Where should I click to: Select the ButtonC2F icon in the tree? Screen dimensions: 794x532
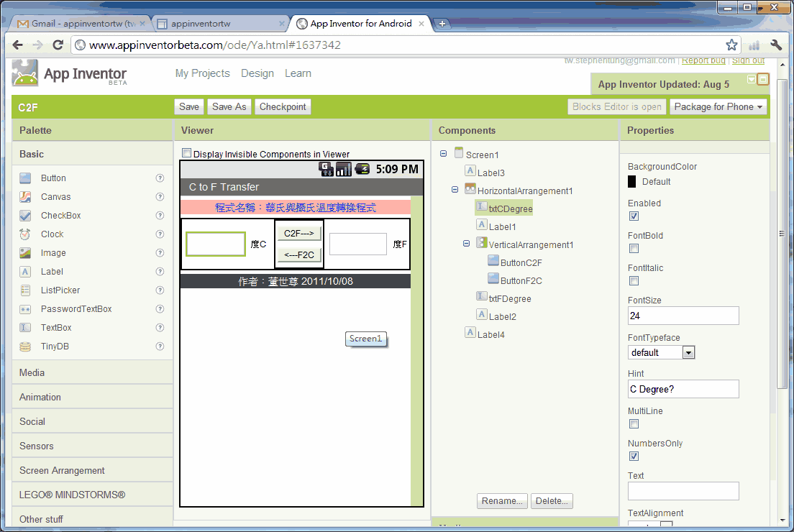[x=493, y=261]
